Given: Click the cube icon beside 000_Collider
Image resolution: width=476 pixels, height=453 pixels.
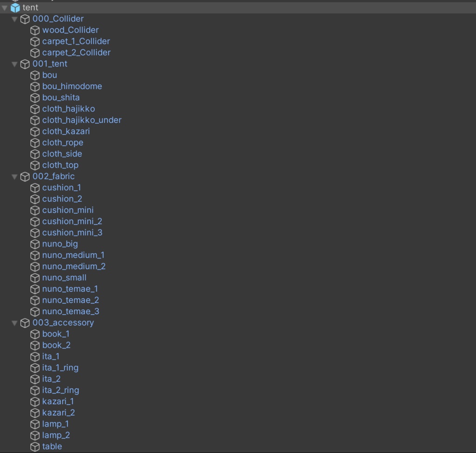Looking at the screenshot, I should [x=25, y=19].
